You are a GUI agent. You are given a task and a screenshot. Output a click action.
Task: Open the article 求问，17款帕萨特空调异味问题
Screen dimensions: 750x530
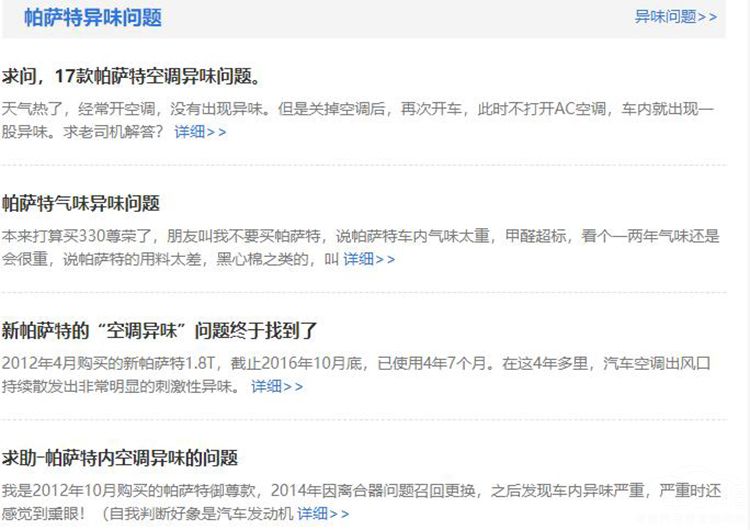coord(132,76)
